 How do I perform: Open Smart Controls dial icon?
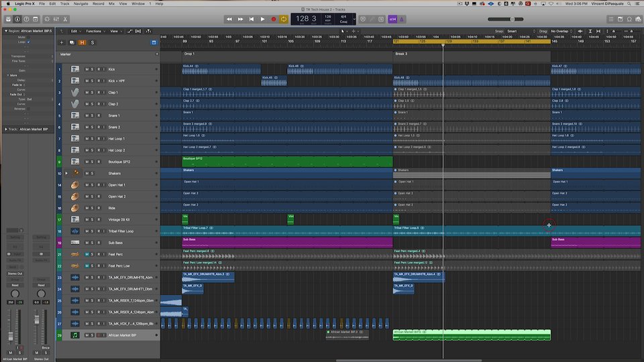[x=47, y=19]
